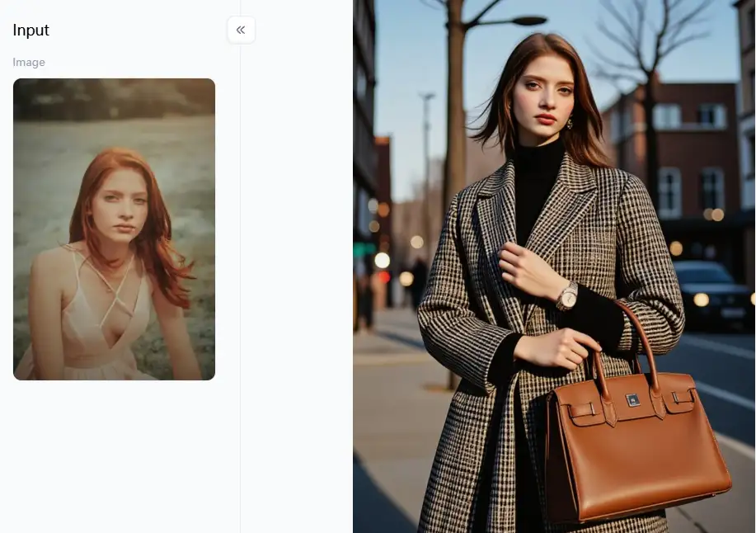Click the 'Image' field label
This screenshot has width=756, height=533.
[x=29, y=62]
